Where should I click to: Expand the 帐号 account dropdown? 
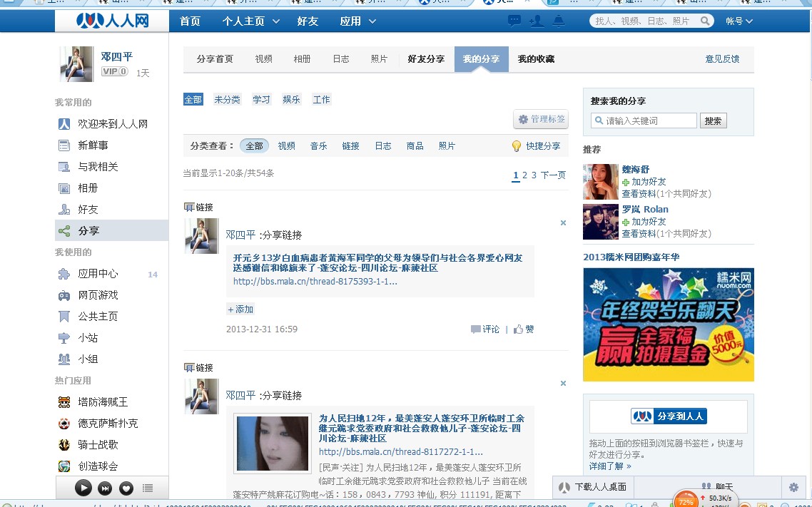pyautogui.click(x=739, y=21)
